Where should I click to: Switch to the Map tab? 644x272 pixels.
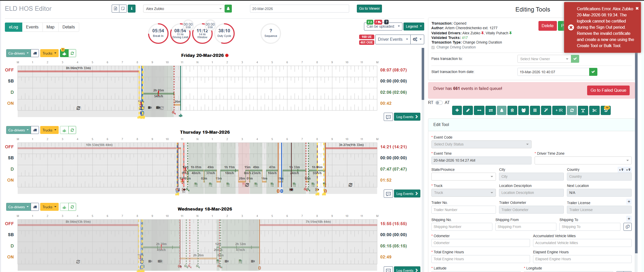[x=50, y=27]
